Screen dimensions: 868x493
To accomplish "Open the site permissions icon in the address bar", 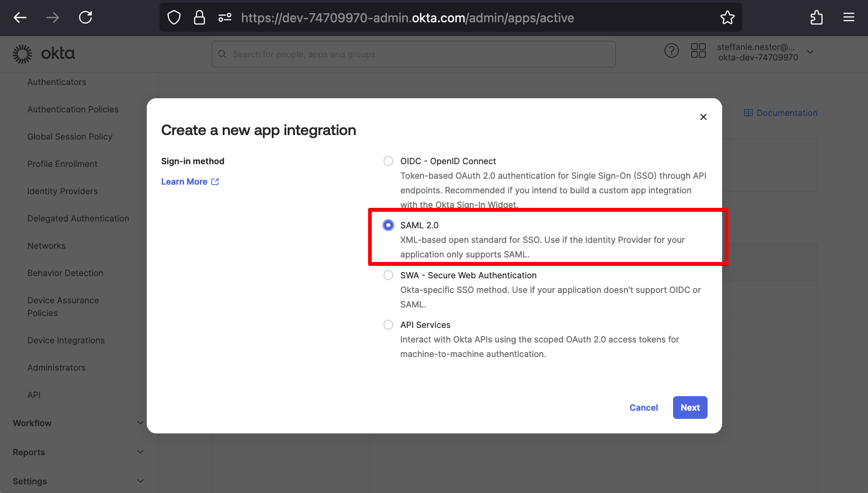I will pos(225,18).
